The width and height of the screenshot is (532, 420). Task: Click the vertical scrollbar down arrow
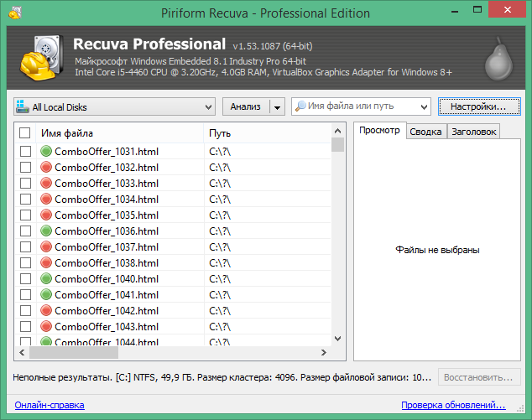pos(337,339)
